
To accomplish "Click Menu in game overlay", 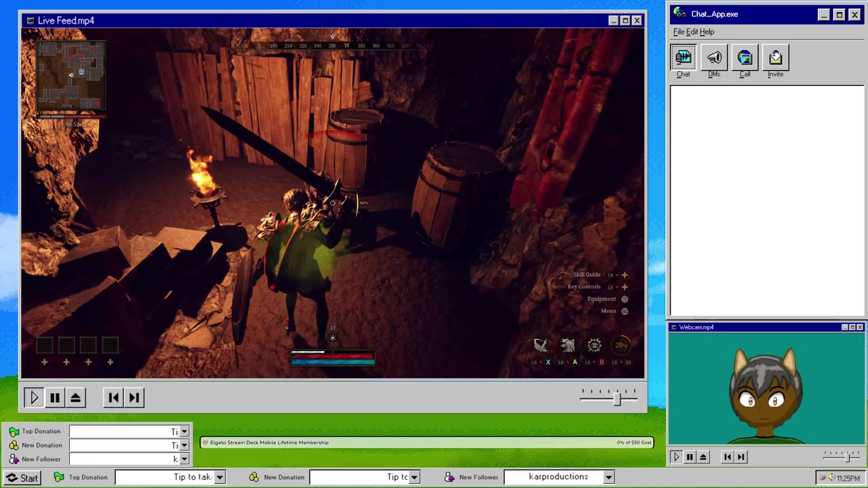I will [x=608, y=311].
